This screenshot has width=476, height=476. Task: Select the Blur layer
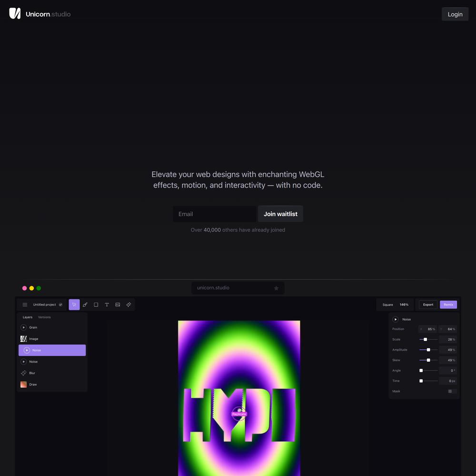tap(32, 373)
